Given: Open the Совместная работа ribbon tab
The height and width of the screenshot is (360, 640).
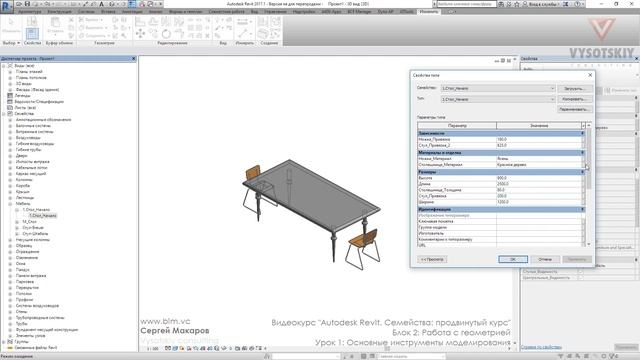Looking at the screenshot, I should [226, 12].
